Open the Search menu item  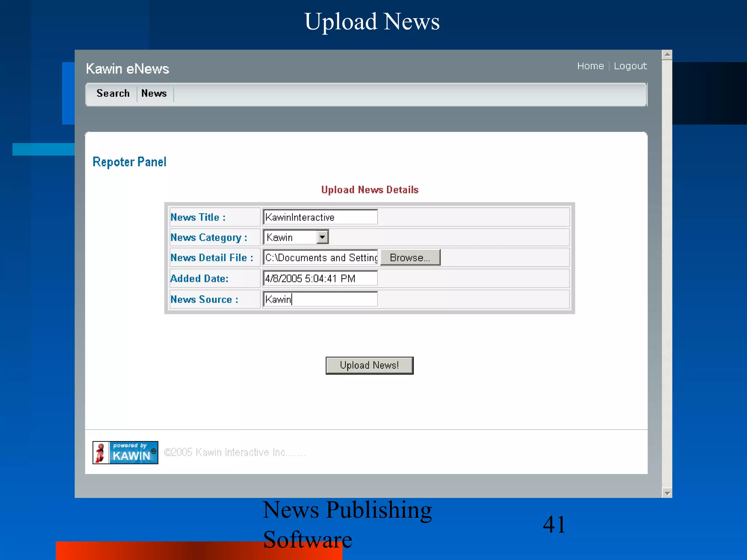coord(113,93)
